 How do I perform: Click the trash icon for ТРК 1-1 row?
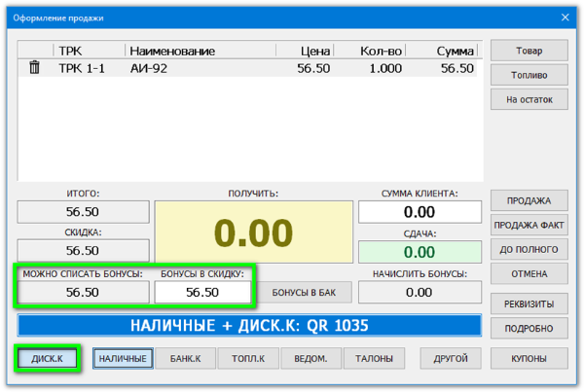click(34, 69)
